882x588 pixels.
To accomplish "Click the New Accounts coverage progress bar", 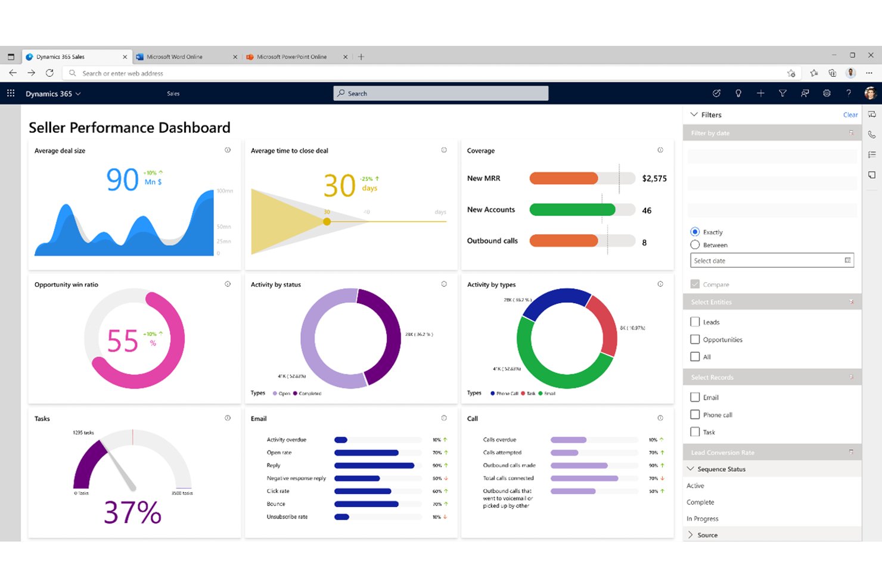I will tap(582, 210).
